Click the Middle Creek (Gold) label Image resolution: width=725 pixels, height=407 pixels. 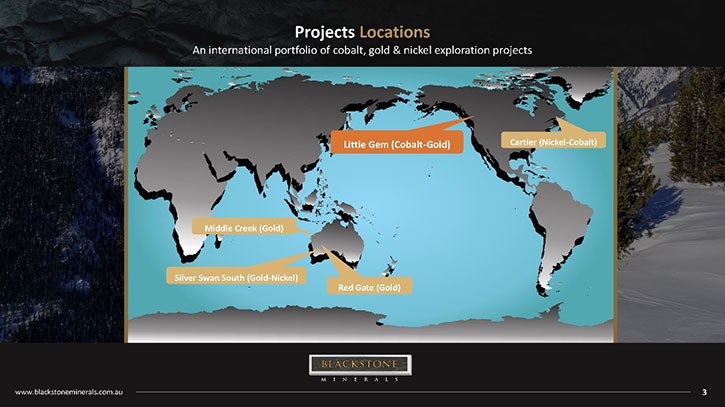click(244, 228)
